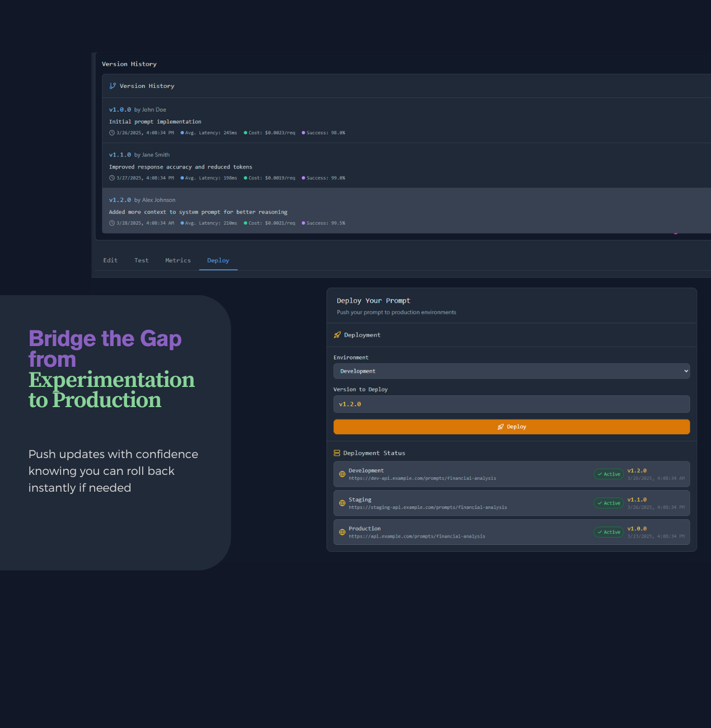
Task: Click 'Improved response accuracy and reduced tokens'
Action: point(180,167)
